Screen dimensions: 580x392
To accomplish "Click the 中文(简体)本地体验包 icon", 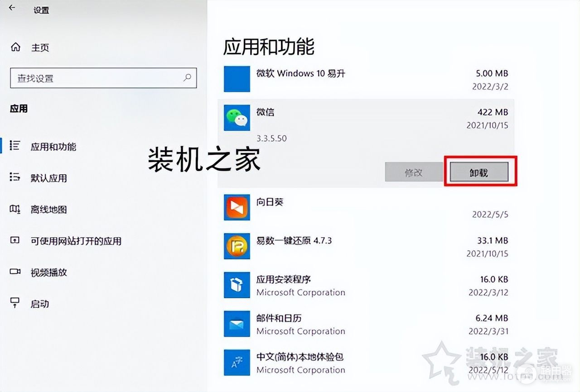I will (x=237, y=363).
